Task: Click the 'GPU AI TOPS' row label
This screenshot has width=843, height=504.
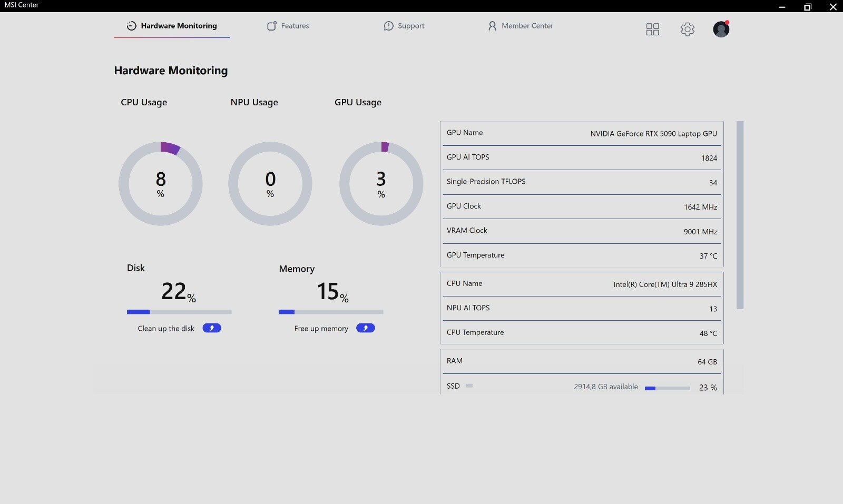Action: pyautogui.click(x=468, y=157)
